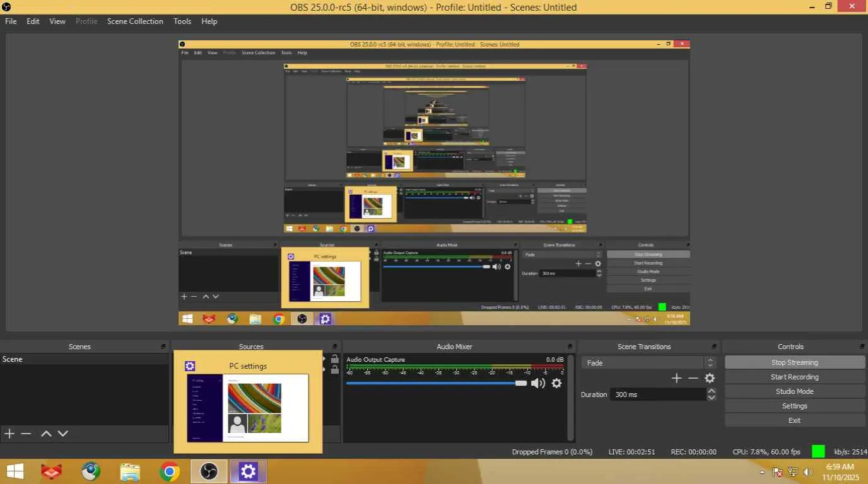Click the Start Recording button
Screen dimensions: 868x484
795,377
